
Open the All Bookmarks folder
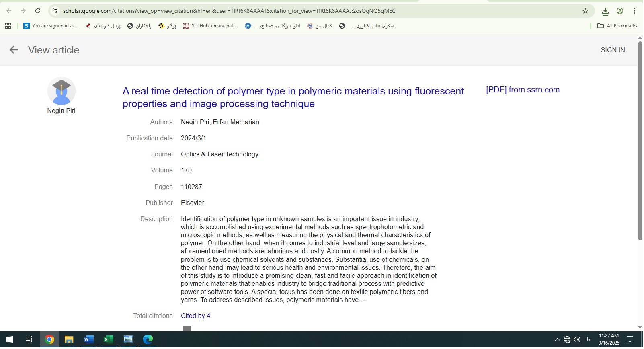pos(617,26)
